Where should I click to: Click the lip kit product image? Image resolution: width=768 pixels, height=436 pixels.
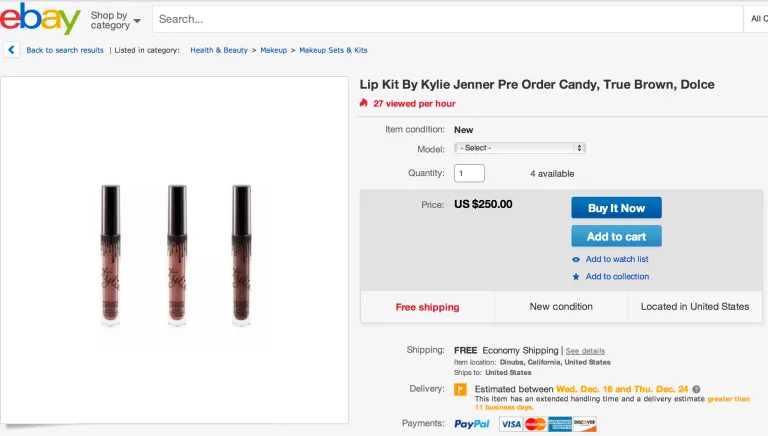(x=175, y=255)
